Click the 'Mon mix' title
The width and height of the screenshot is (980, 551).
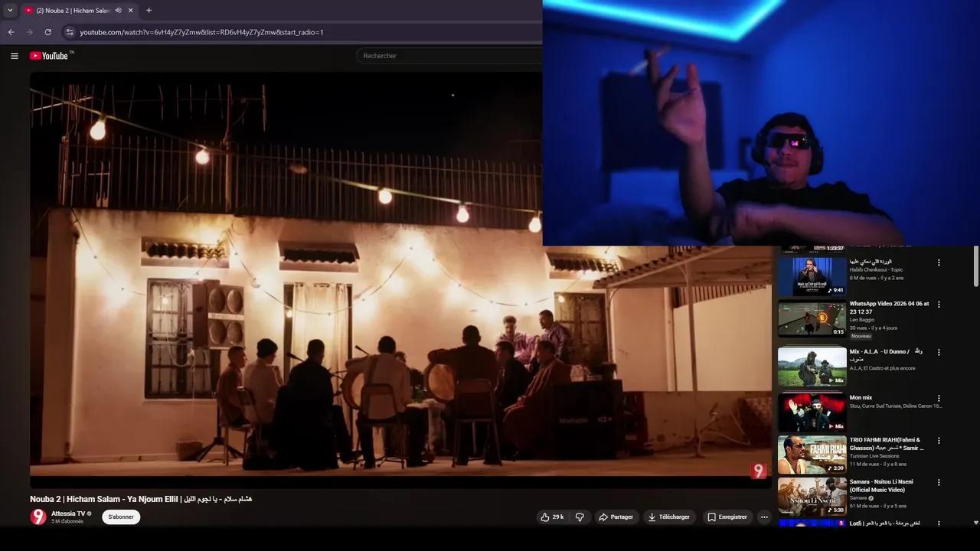[x=861, y=398]
